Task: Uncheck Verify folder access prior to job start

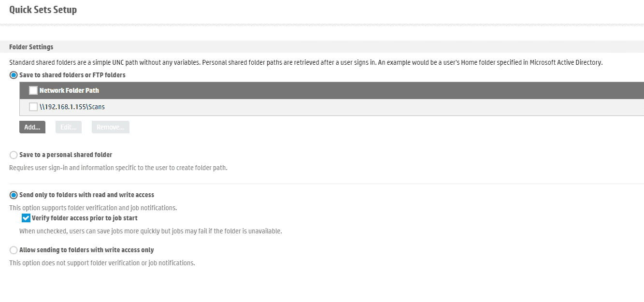Action: 26,218
